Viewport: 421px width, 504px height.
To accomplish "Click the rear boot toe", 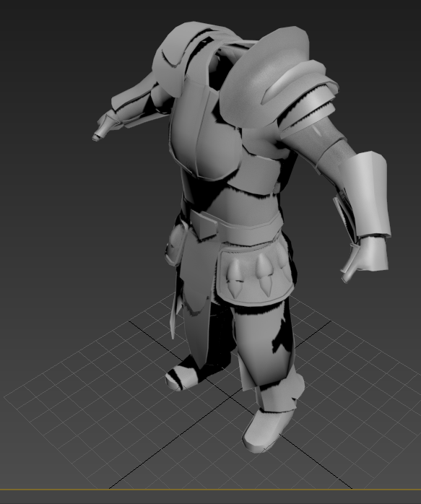I will [x=180, y=378].
